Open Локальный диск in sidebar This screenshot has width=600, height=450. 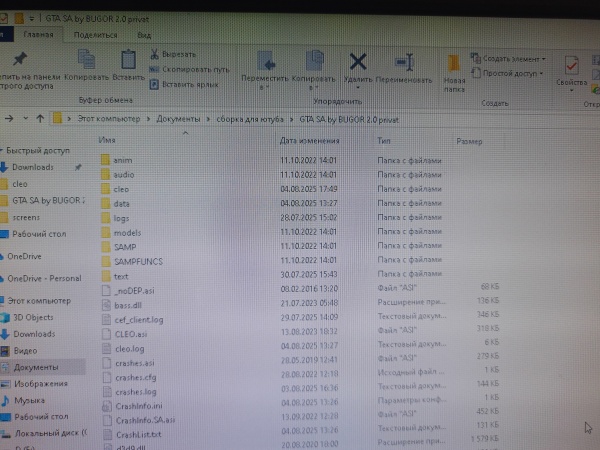point(51,433)
